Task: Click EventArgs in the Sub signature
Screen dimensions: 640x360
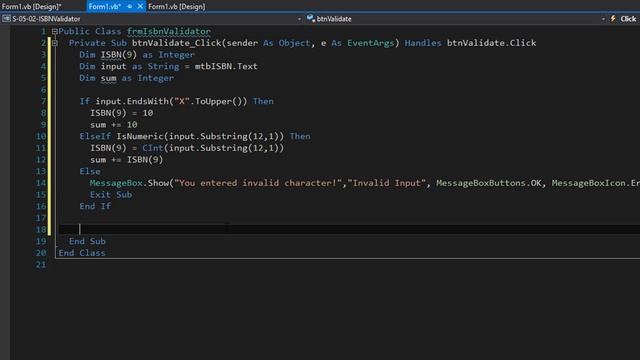Action: click(x=371, y=43)
